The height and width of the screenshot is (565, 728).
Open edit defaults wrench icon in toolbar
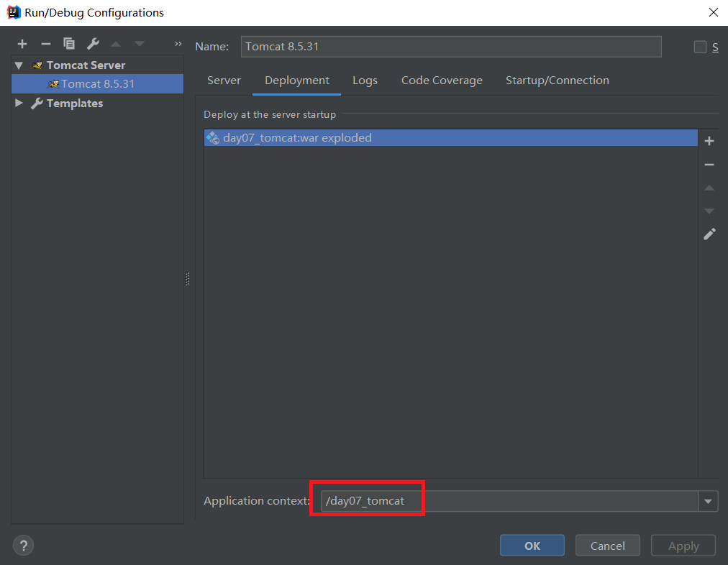click(x=93, y=44)
